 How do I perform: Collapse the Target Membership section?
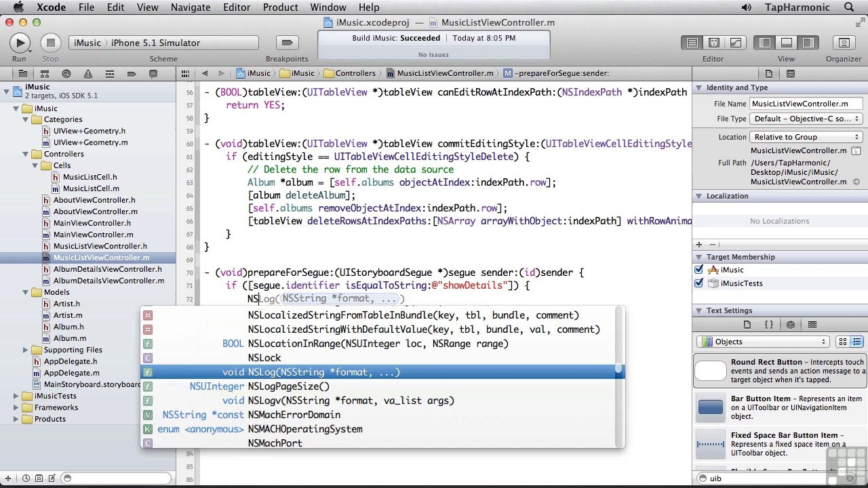pyautogui.click(x=698, y=258)
